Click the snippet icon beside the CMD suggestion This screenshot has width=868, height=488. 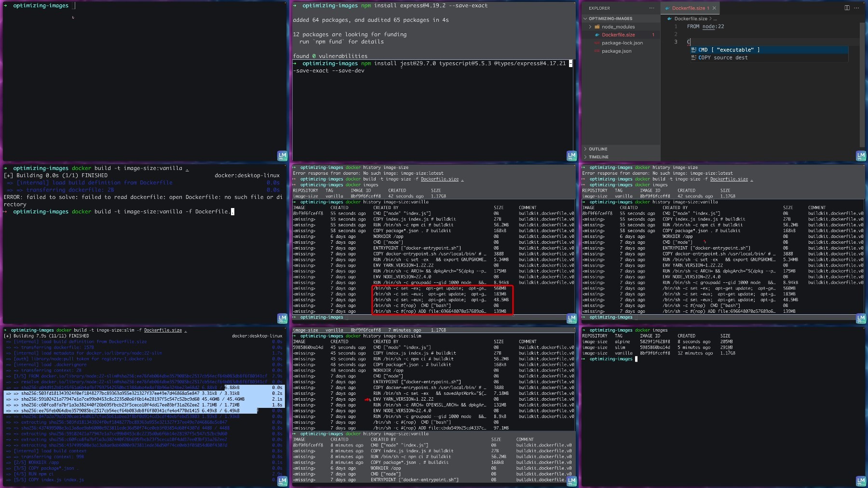[693, 50]
